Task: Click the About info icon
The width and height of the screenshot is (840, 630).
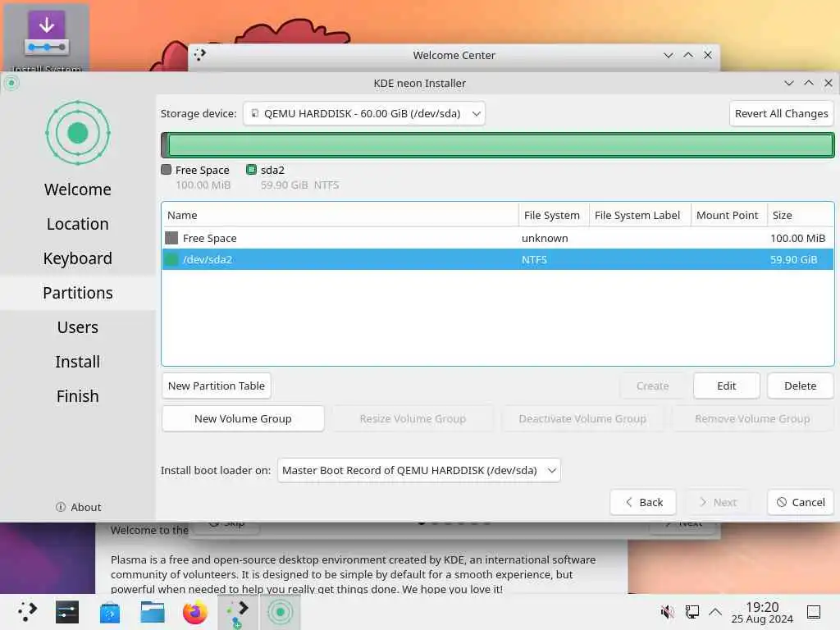Action: click(61, 507)
